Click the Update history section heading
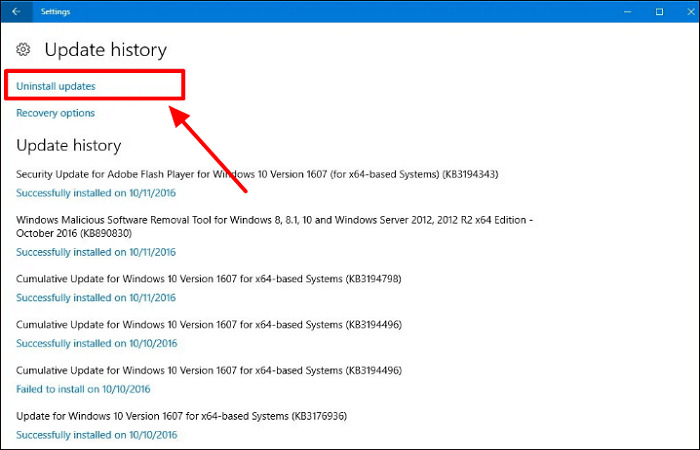 coord(69,146)
